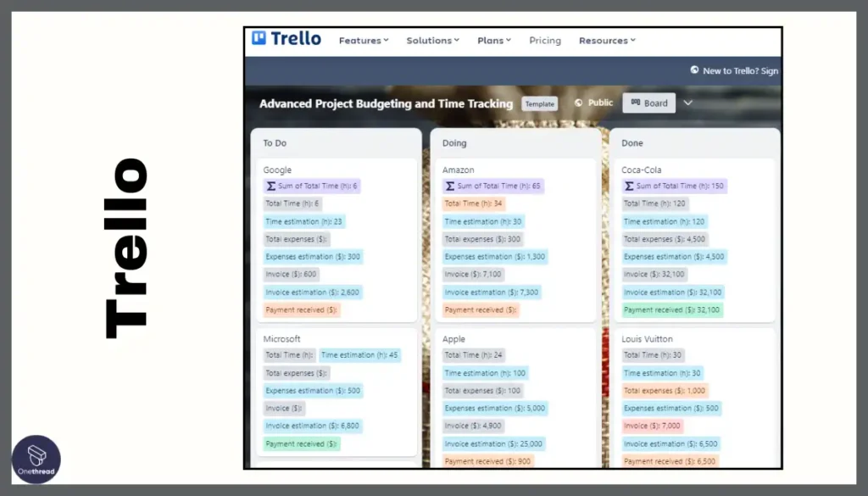The width and height of the screenshot is (868, 496).
Task: Click Apple's Time estimation (h): 100 badge
Action: [485, 373]
